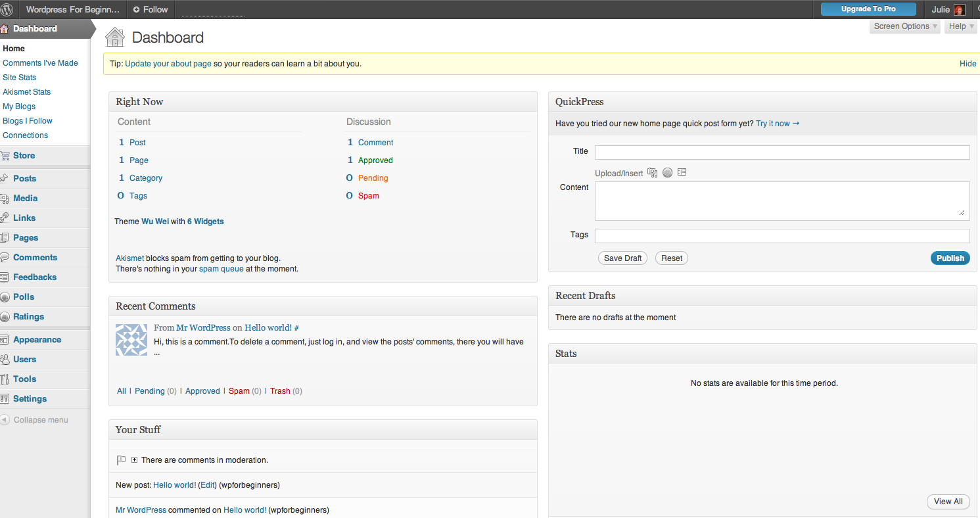This screenshot has height=518, width=980.
Task: Click the Feedbacks icon in sidebar
Action: click(4, 277)
